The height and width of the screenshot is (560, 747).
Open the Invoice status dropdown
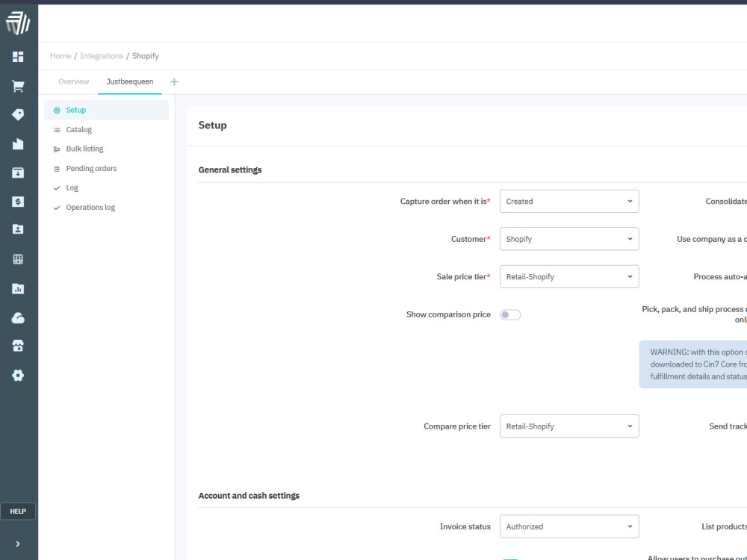click(568, 526)
